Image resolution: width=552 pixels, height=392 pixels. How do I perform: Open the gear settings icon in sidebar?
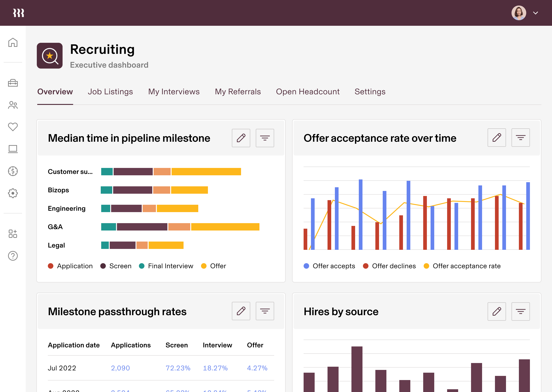pos(13,193)
